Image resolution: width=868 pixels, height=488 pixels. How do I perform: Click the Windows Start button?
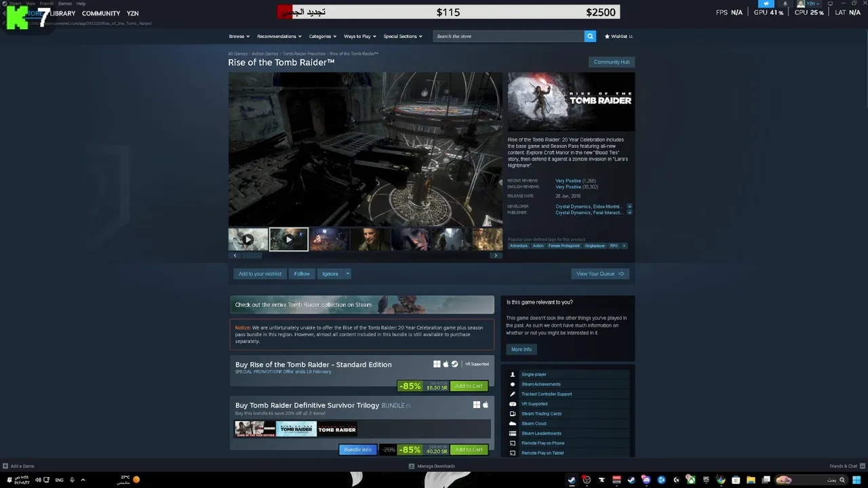tap(856, 480)
